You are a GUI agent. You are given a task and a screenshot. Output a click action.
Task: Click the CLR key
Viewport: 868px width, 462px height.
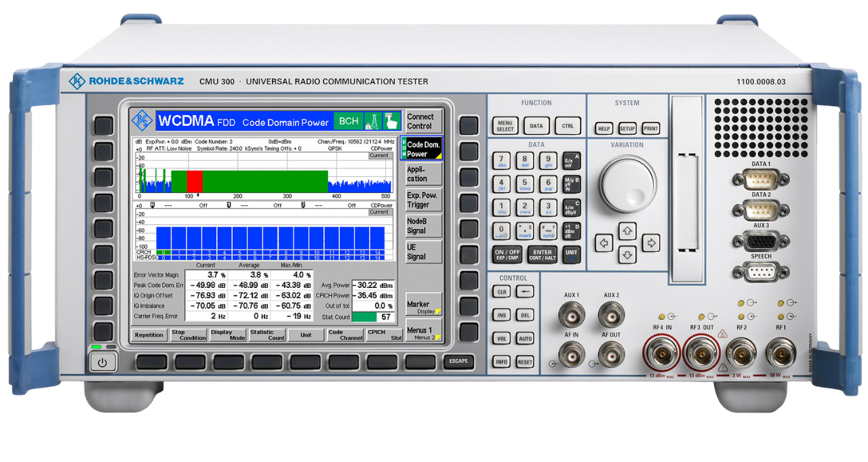pos(501,291)
